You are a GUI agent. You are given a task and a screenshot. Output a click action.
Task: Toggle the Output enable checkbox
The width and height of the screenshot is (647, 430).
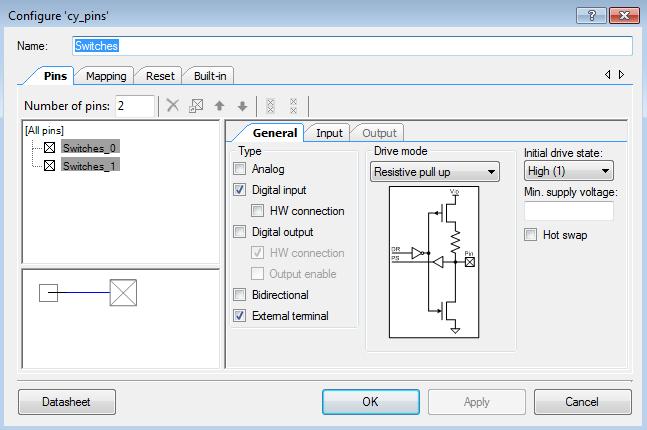(257, 274)
